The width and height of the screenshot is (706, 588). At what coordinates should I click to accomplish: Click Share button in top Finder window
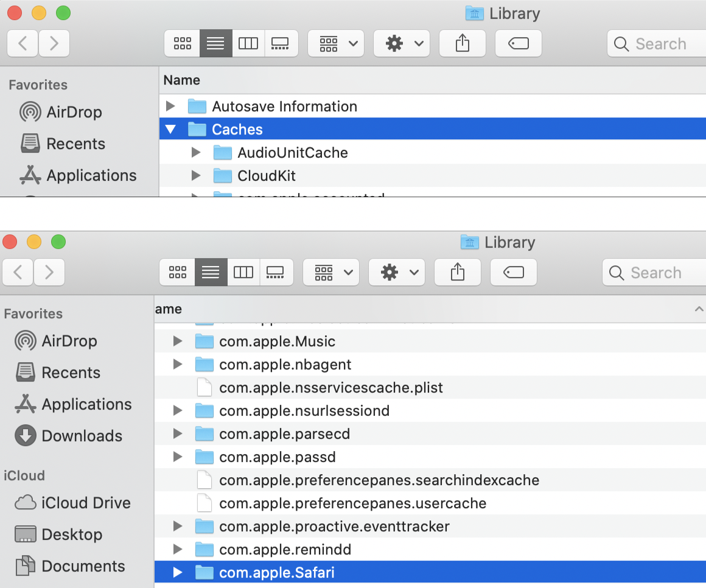click(463, 43)
